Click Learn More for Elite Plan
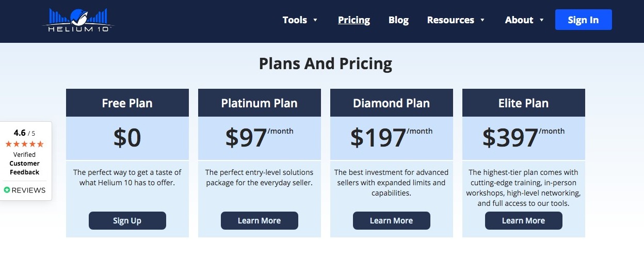The width and height of the screenshot is (644, 257). point(524,220)
